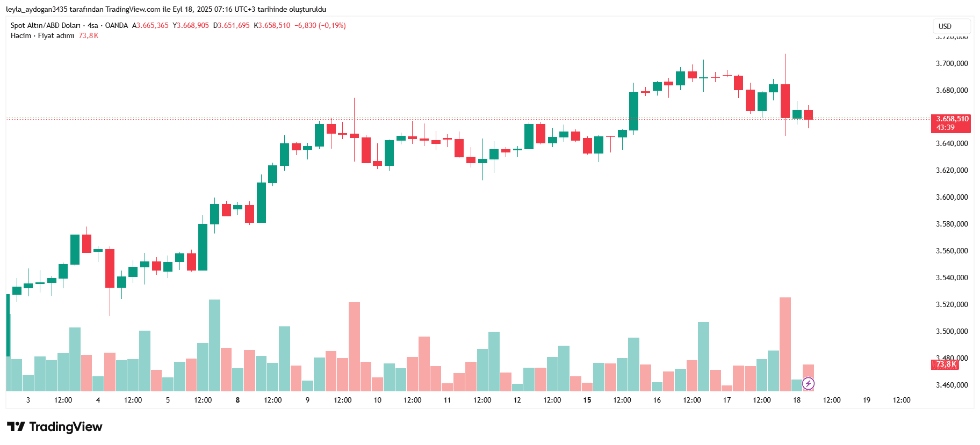Image resolution: width=980 pixels, height=445 pixels.
Task: Click the opening value A3.665,365 in header
Action: pyautogui.click(x=150, y=25)
